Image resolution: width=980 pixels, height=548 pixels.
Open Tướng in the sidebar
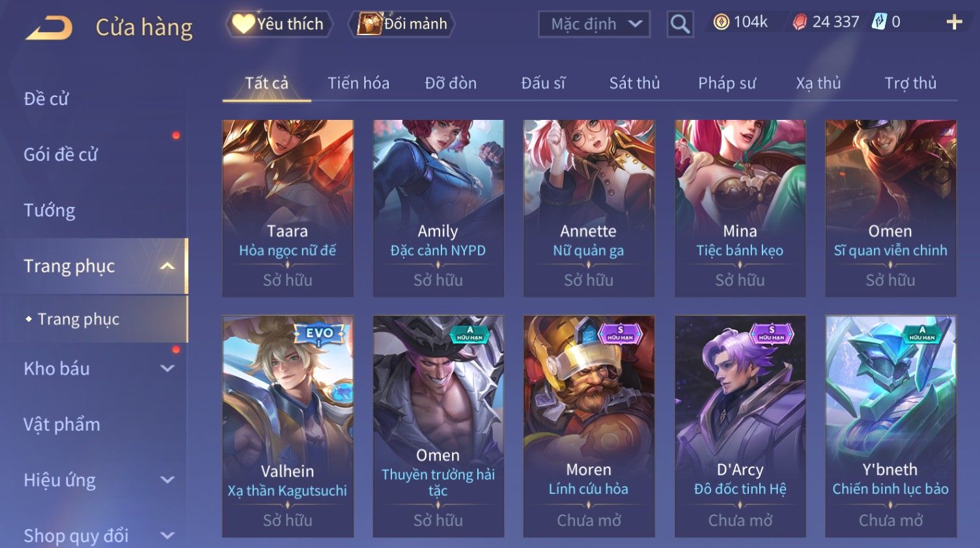tap(49, 210)
